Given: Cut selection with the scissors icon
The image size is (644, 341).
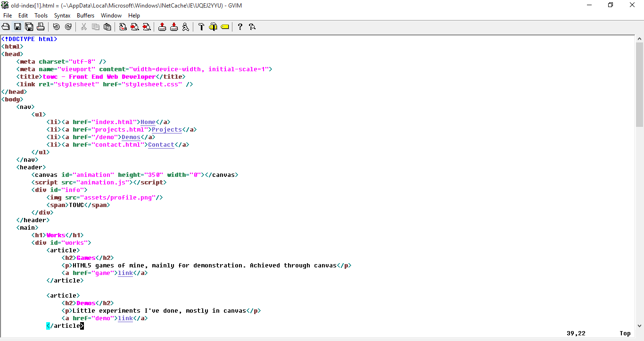Looking at the screenshot, I should pos(84,27).
